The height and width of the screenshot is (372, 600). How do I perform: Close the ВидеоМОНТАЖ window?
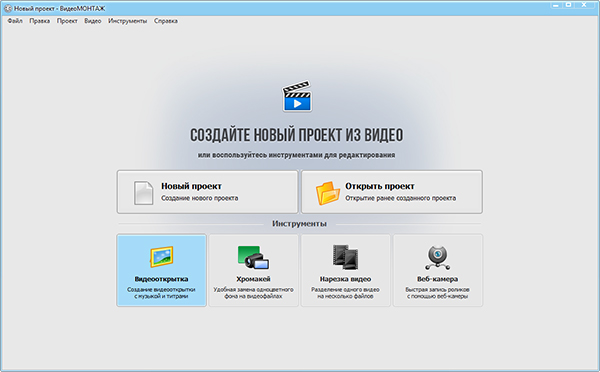coord(584,5)
